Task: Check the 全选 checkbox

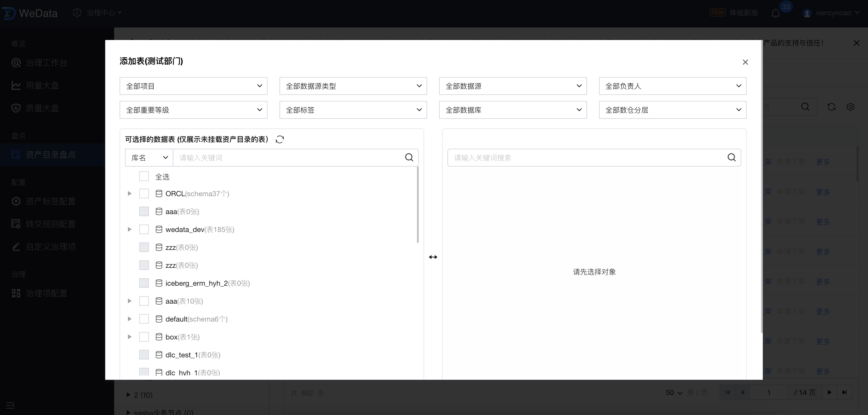Action: tap(144, 176)
